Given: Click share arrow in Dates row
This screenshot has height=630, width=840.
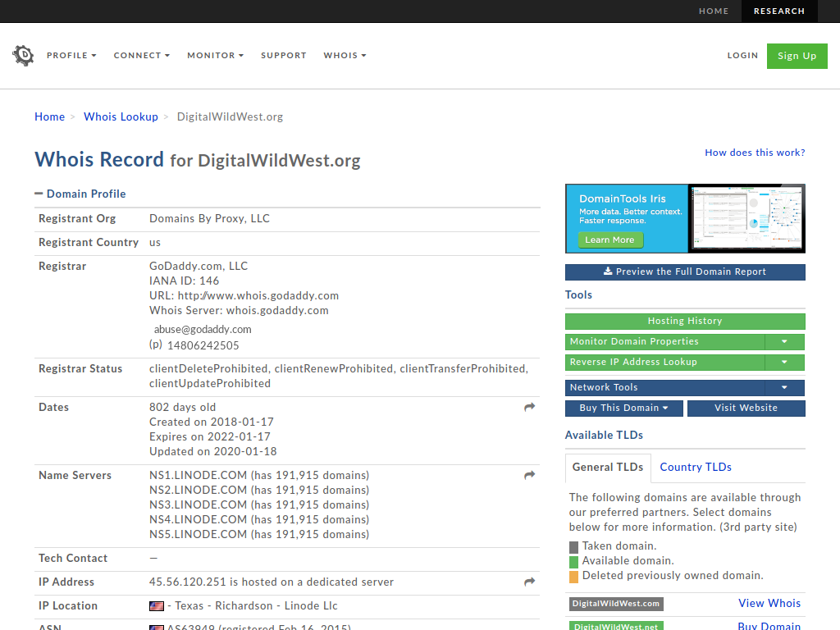Looking at the screenshot, I should coord(529,407).
